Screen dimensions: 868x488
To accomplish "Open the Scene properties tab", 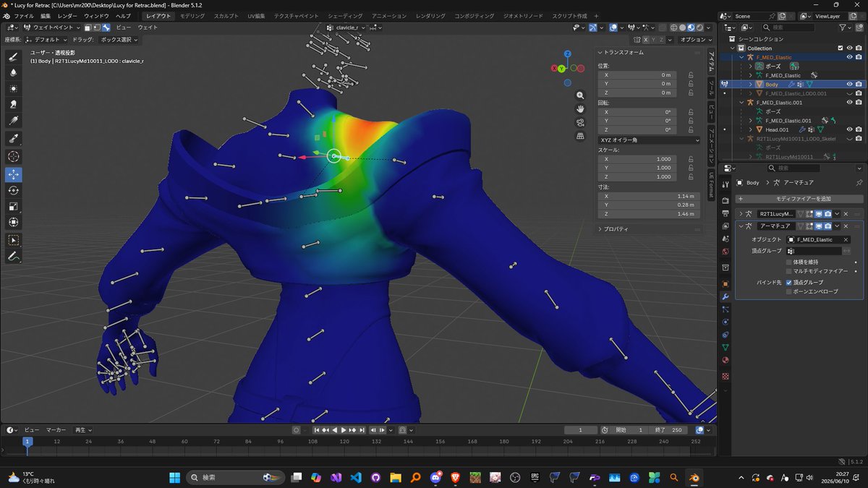I will (x=726, y=238).
